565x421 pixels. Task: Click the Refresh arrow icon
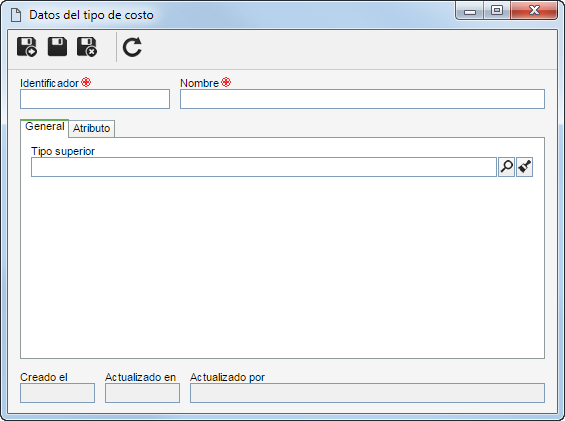(132, 47)
